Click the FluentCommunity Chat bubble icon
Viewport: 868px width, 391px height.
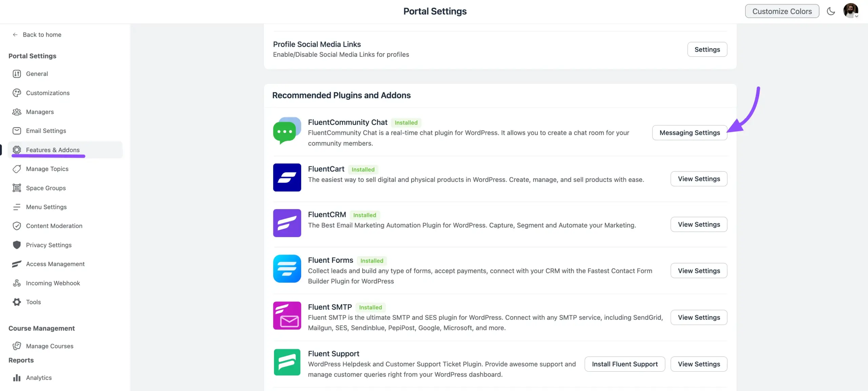click(287, 131)
